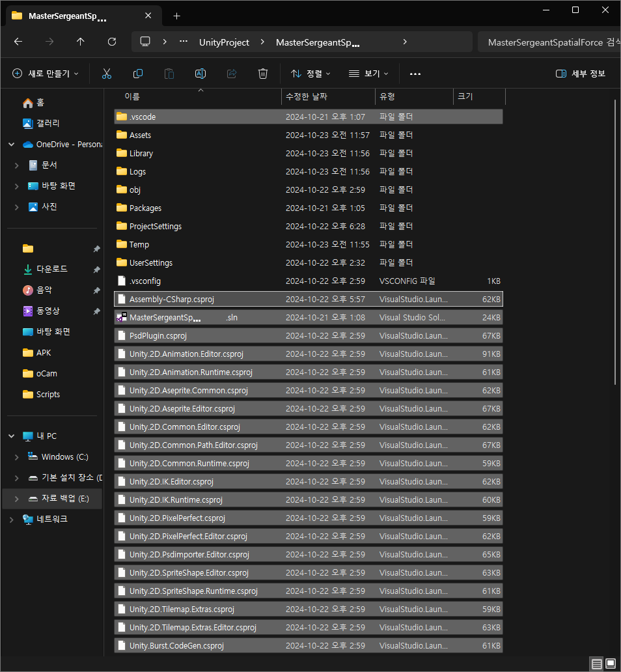This screenshot has width=621, height=672.
Task: Sort by 수정한 날짜 column header
Action: coord(328,97)
